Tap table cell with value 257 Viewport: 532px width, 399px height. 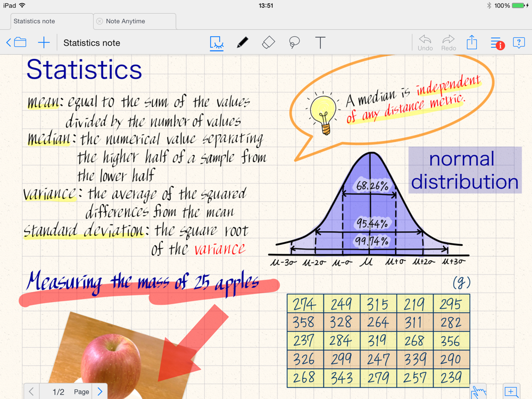(414, 378)
